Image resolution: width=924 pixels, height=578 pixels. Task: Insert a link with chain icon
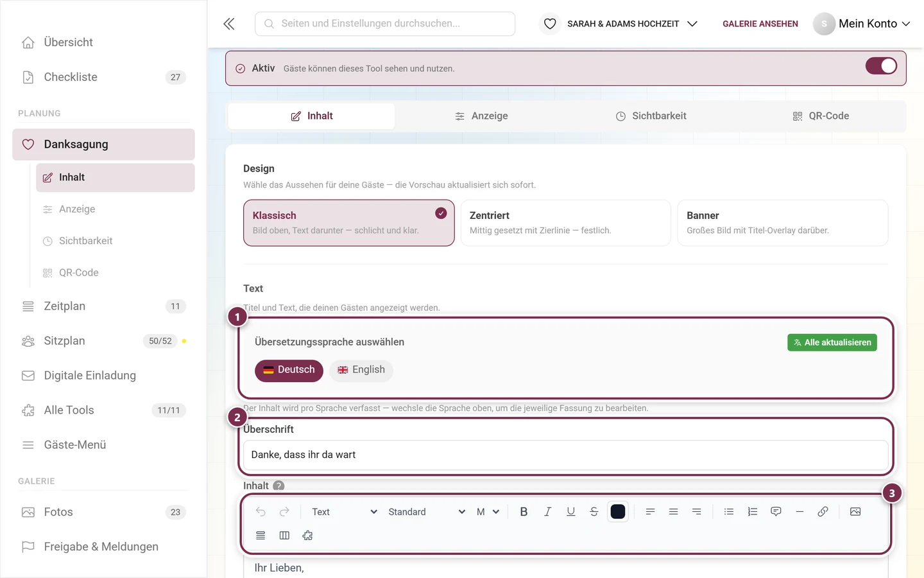pyautogui.click(x=823, y=512)
